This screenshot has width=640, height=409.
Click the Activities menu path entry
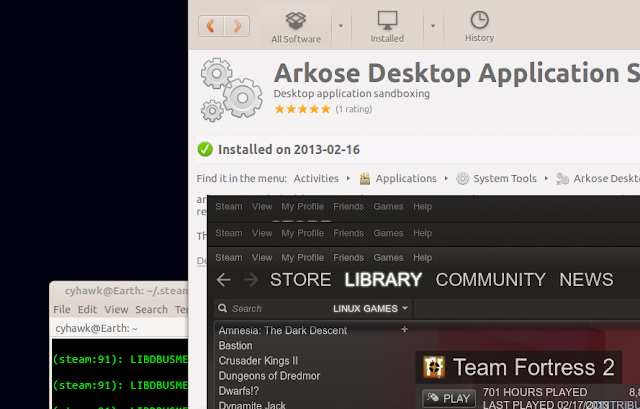point(316,178)
